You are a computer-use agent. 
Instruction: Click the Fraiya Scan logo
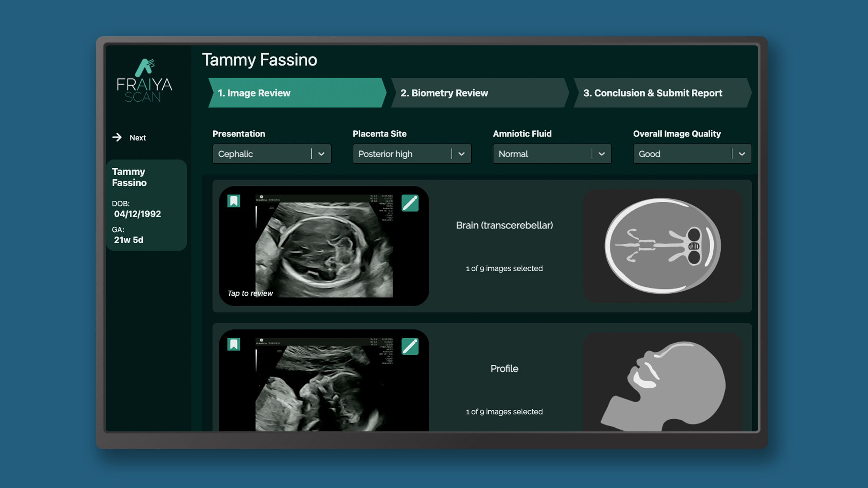coord(144,81)
